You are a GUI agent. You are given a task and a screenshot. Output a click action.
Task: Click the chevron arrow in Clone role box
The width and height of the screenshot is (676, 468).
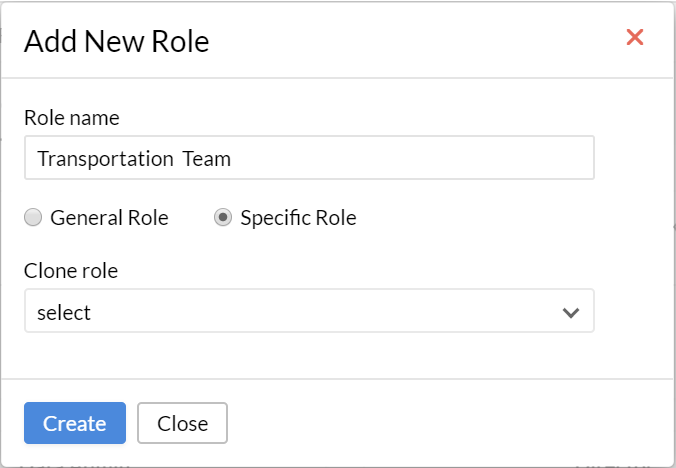571,312
